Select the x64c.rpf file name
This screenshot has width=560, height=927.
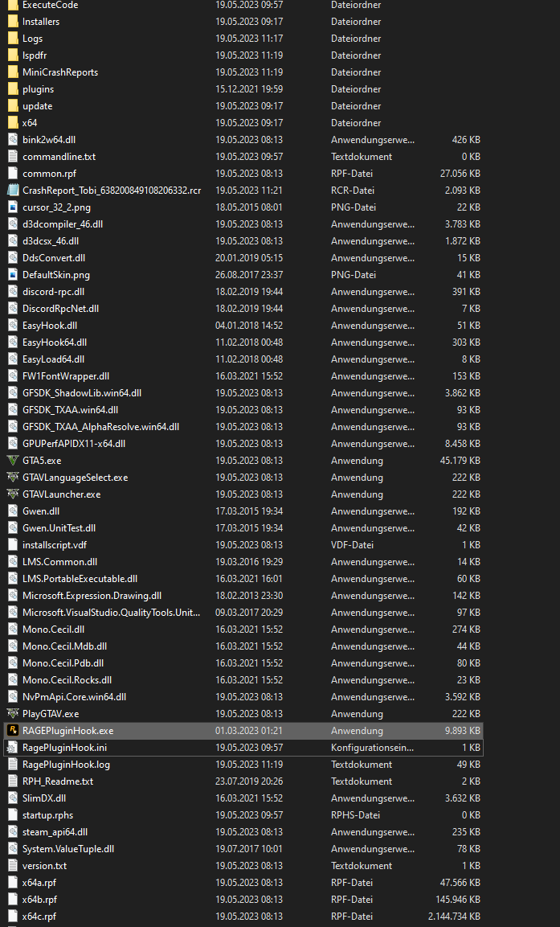click(x=39, y=917)
